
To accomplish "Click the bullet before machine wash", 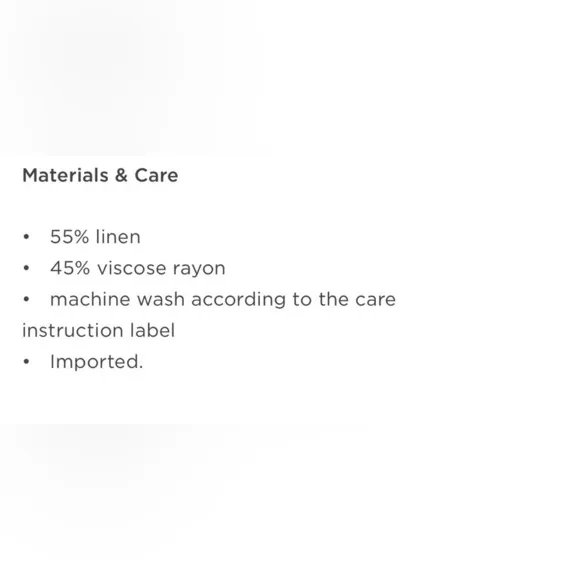I will tap(26, 299).
